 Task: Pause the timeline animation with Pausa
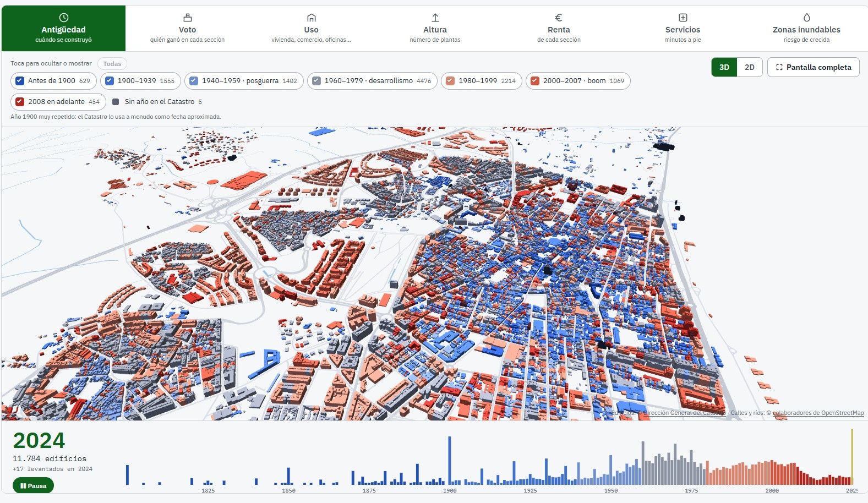33,486
